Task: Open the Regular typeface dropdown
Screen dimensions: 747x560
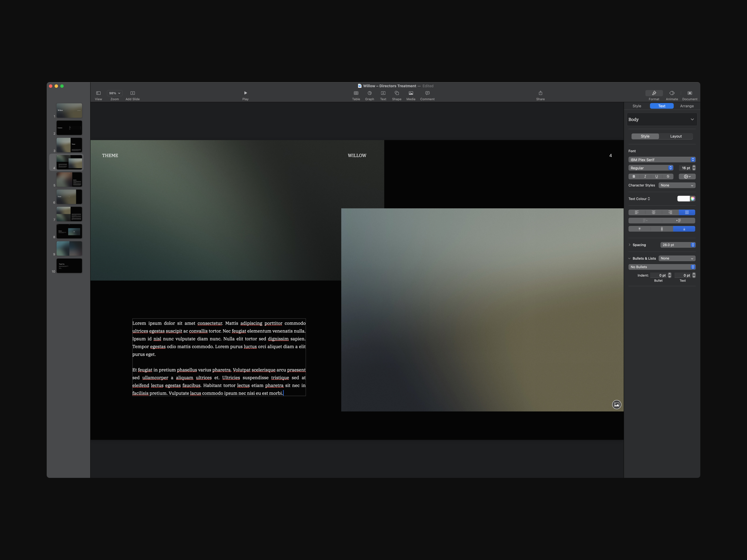Action: coord(651,168)
